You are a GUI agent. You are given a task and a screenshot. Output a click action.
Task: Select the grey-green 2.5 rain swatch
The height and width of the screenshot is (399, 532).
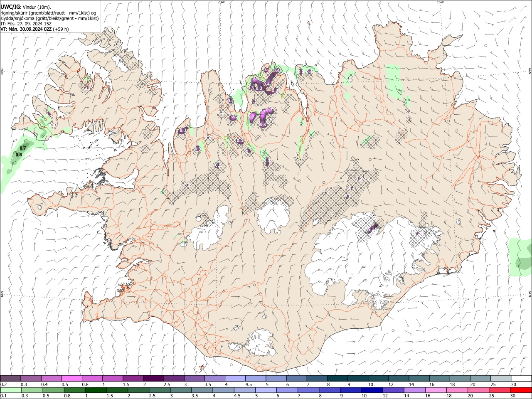click(x=159, y=390)
